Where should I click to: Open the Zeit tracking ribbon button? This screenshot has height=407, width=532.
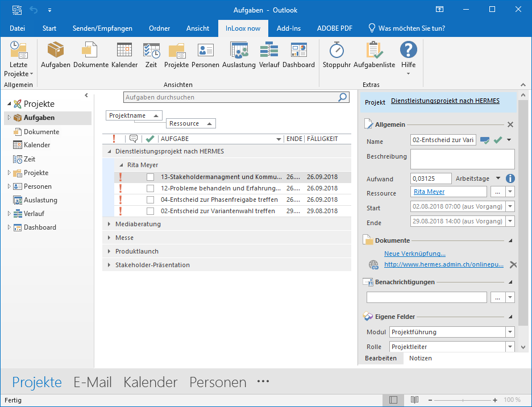[151, 55]
